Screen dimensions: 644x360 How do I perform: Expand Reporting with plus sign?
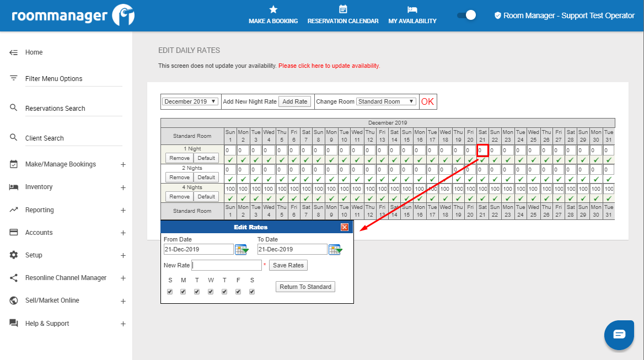[123, 210]
